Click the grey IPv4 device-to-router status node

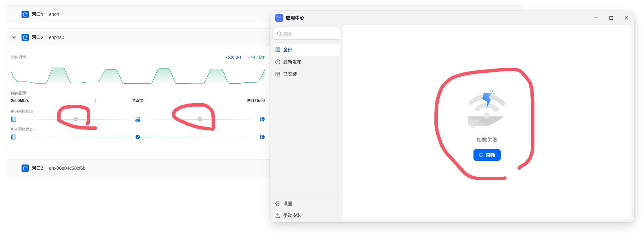pyautogui.click(x=76, y=119)
